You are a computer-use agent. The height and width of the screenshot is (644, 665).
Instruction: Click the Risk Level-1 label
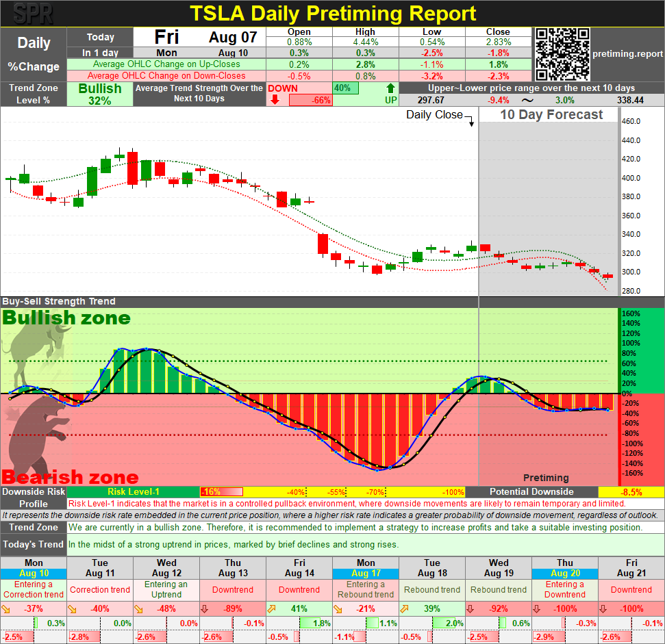click(133, 492)
